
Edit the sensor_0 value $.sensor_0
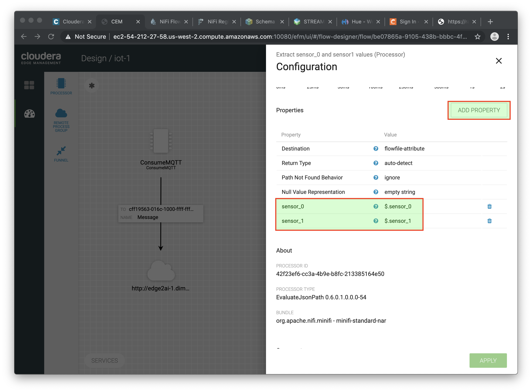point(398,206)
